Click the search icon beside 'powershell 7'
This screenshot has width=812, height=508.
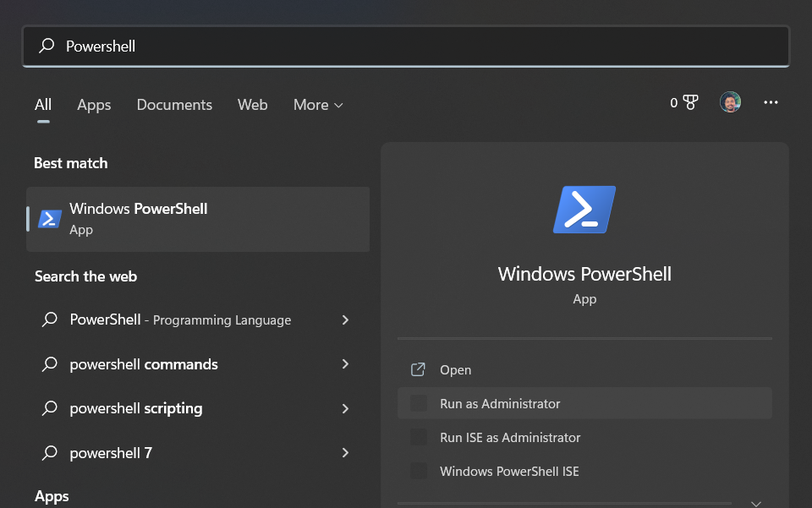(x=50, y=453)
